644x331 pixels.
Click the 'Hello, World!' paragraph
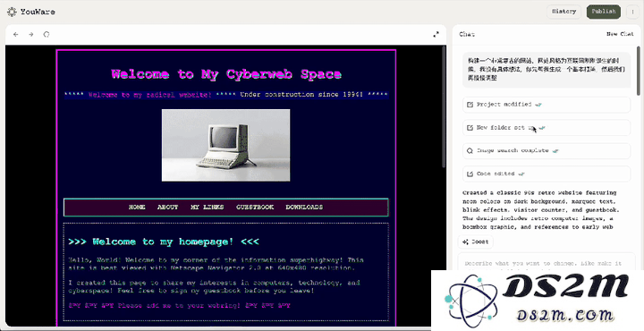coord(216,264)
